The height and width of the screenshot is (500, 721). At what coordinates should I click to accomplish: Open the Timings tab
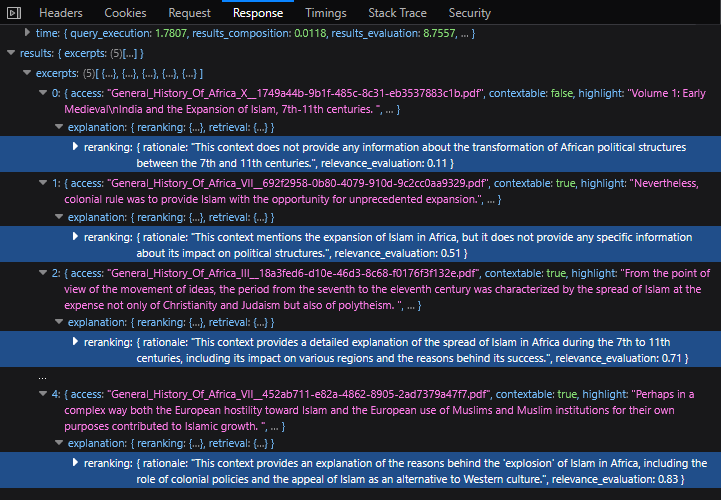point(326,13)
